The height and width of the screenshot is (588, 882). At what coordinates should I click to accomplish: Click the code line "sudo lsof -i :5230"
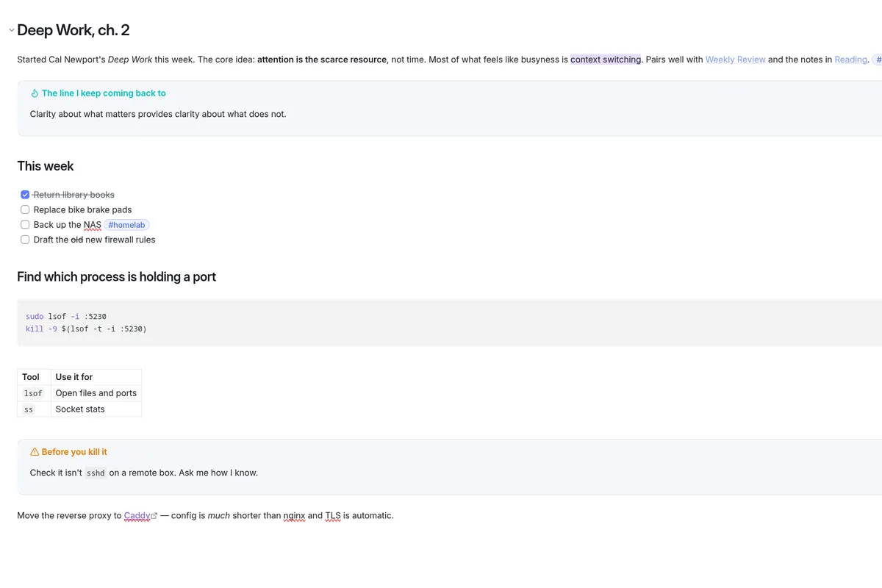click(66, 317)
